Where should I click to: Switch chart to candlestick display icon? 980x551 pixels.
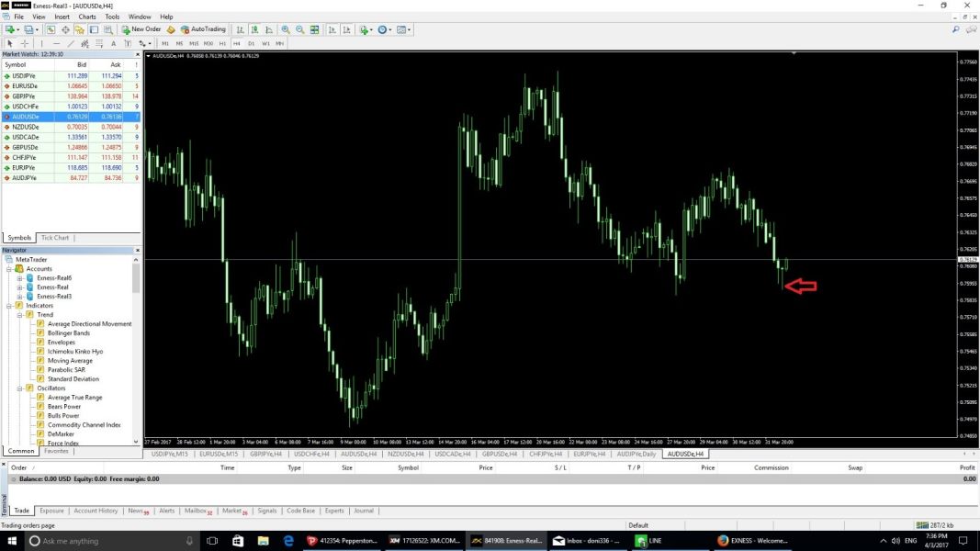pyautogui.click(x=253, y=29)
